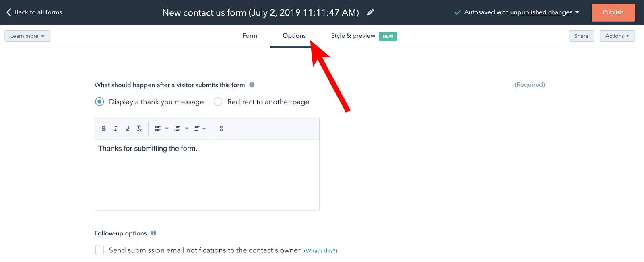Click info icon next to Follow-up options
This screenshot has height=262, width=644.
(x=153, y=233)
